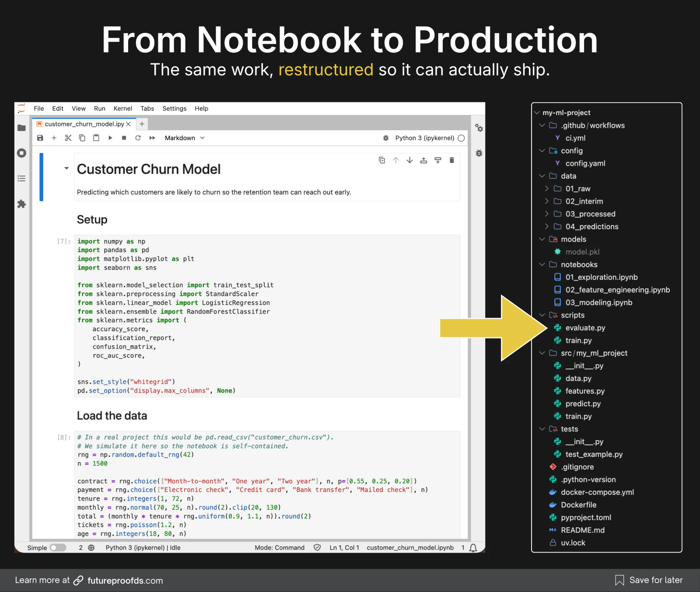Click Save for later bookmark
This screenshot has width=700, height=592.
click(649, 580)
